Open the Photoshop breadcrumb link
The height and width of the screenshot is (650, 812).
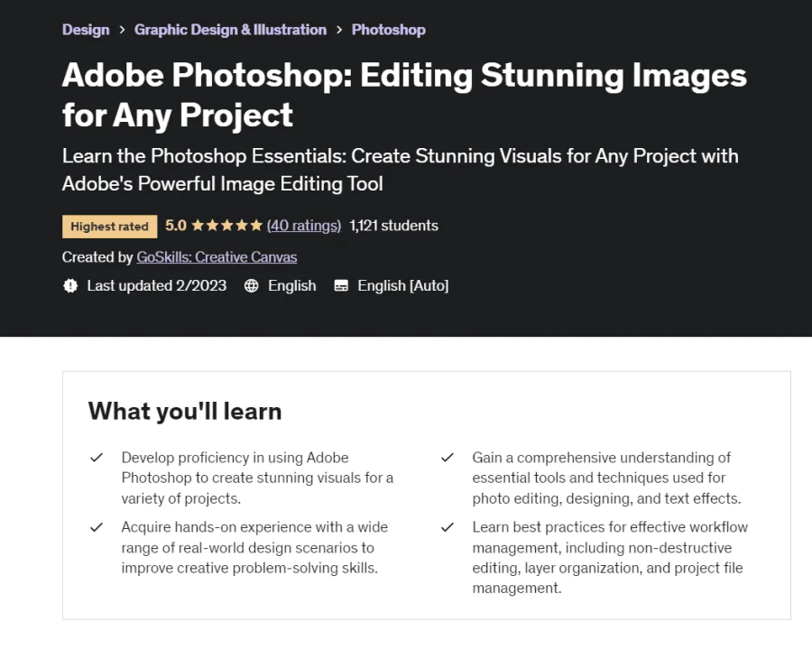coord(388,30)
